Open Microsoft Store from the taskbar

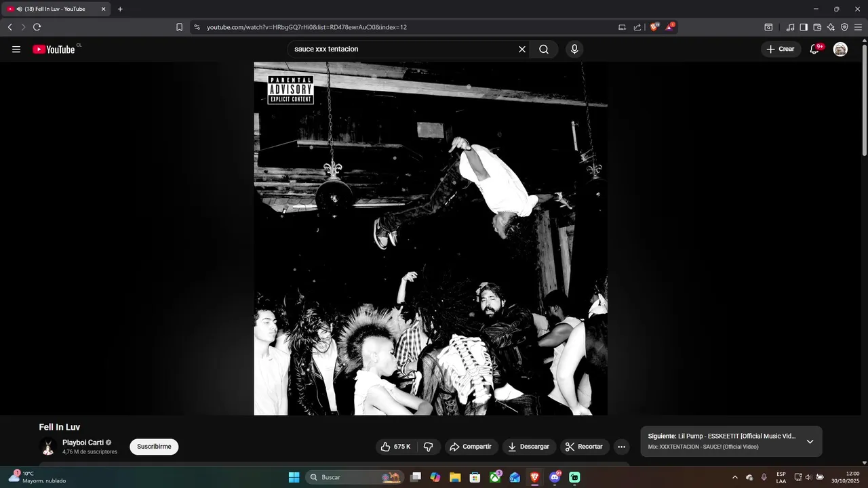pyautogui.click(x=475, y=477)
